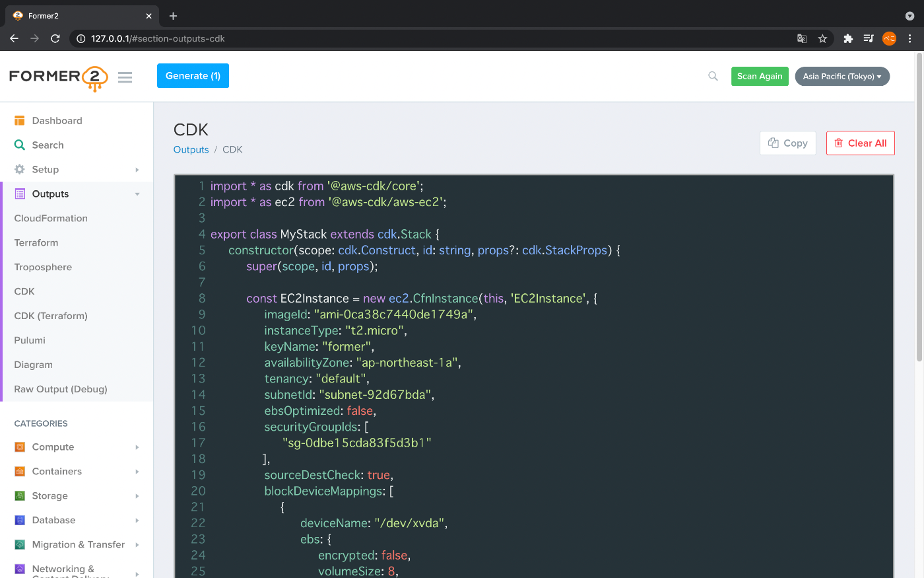The width and height of the screenshot is (924, 578).
Task: Close the Former2 browser tab
Action: 148,16
